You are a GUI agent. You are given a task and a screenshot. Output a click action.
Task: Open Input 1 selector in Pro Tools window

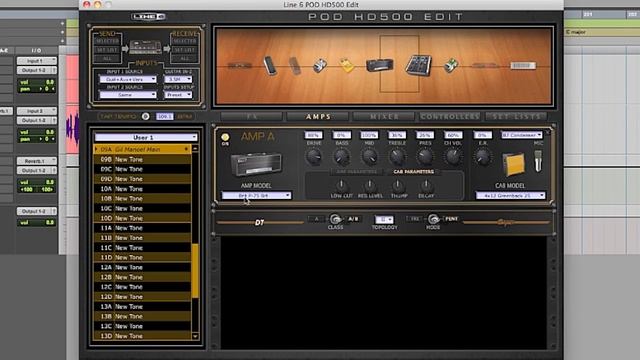click(36, 61)
